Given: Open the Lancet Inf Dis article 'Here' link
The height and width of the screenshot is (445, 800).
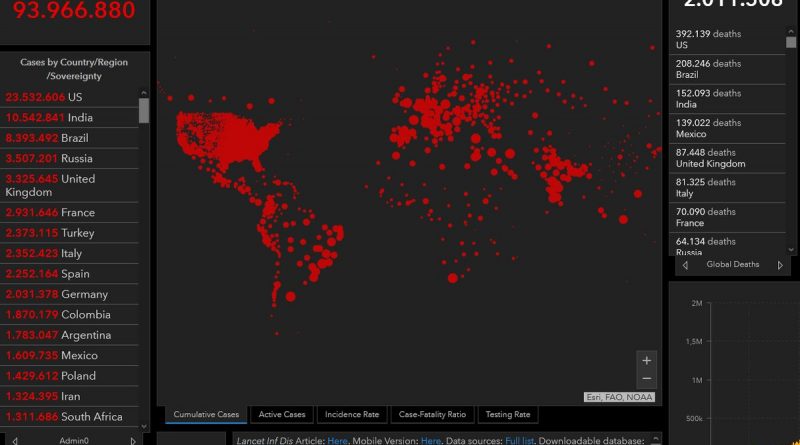Looking at the screenshot, I should pos(337,440).
